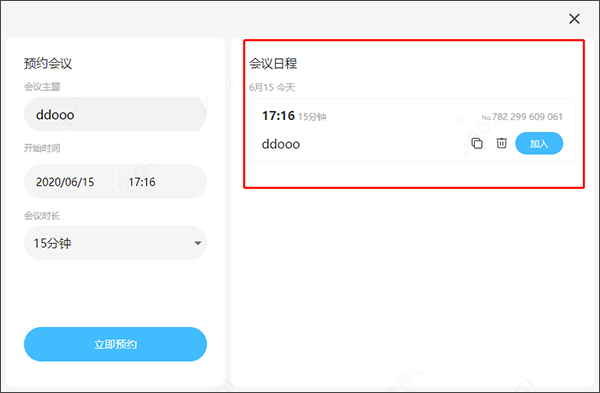
Task: Delete the scheduled ddooo meeting
Action: pos(502,143)
